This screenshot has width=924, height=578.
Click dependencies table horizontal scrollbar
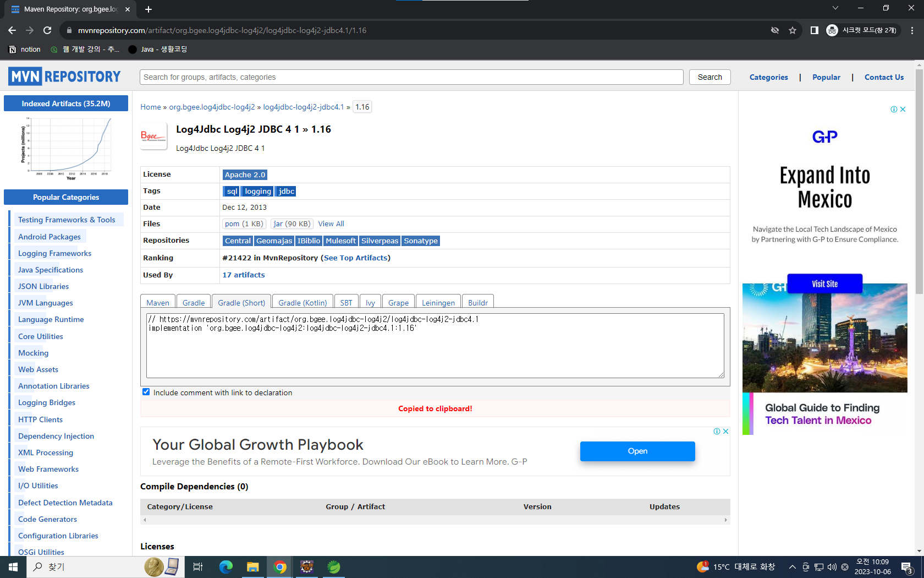435,520
